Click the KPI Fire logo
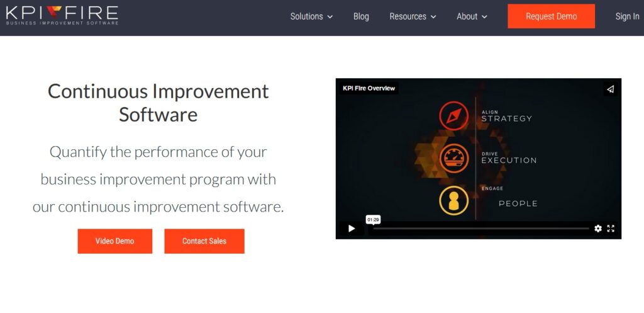Viewport: 644px width, 313px height. click(x=62, y=15)
